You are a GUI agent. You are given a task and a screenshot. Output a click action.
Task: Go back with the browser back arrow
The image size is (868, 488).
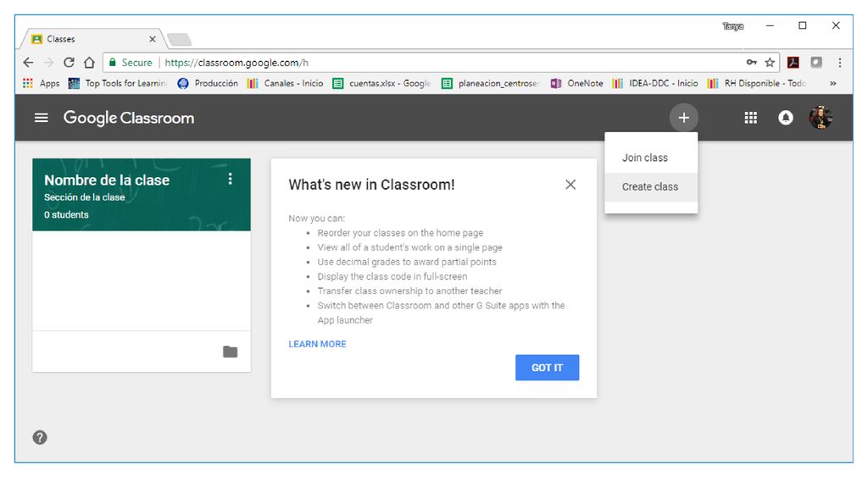click(28, 63)
